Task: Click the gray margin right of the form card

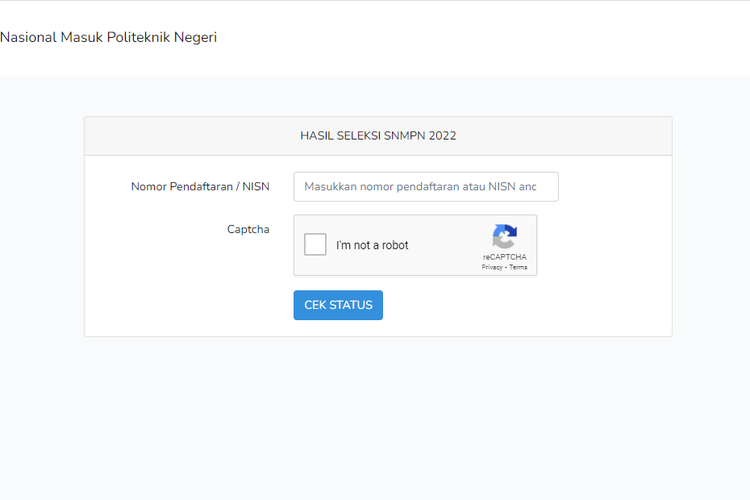Action: (x=710, y=230)
